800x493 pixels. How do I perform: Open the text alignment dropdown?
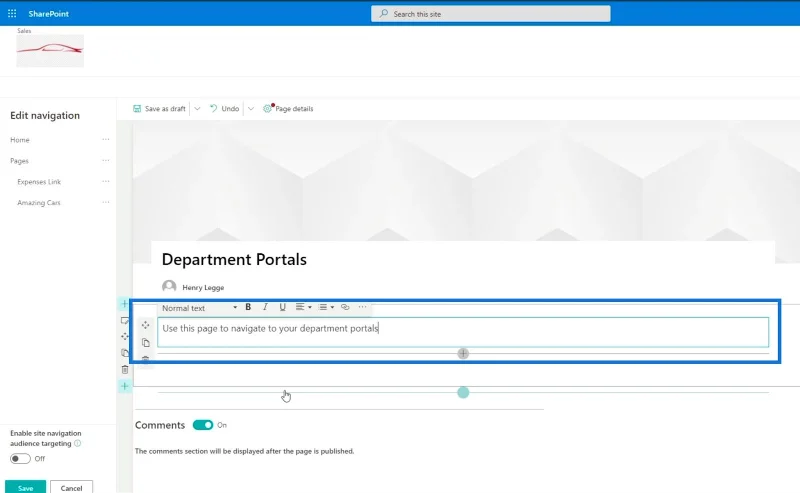click(303, 307)
